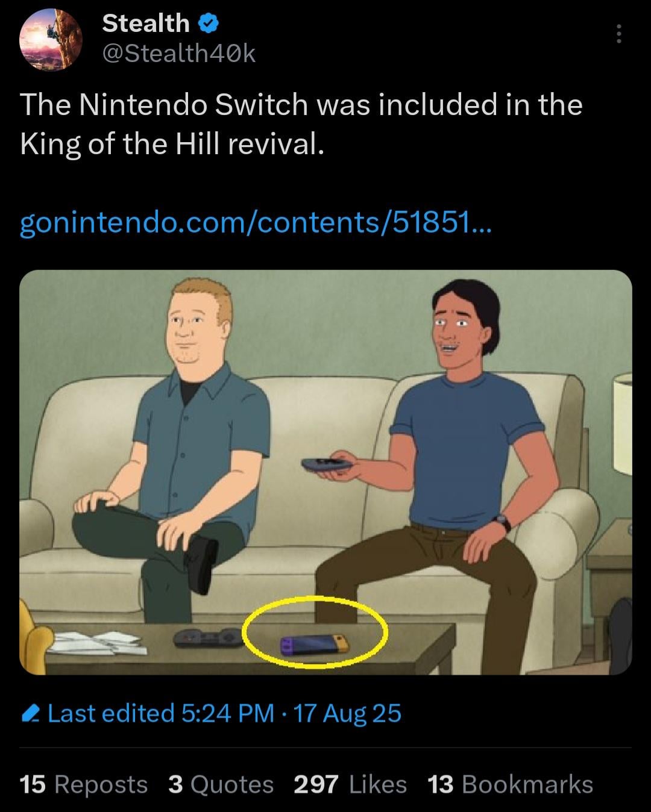Tap the game controller on the coffee table
This screenshot has width=651, height=812.
tap(209, 637)
